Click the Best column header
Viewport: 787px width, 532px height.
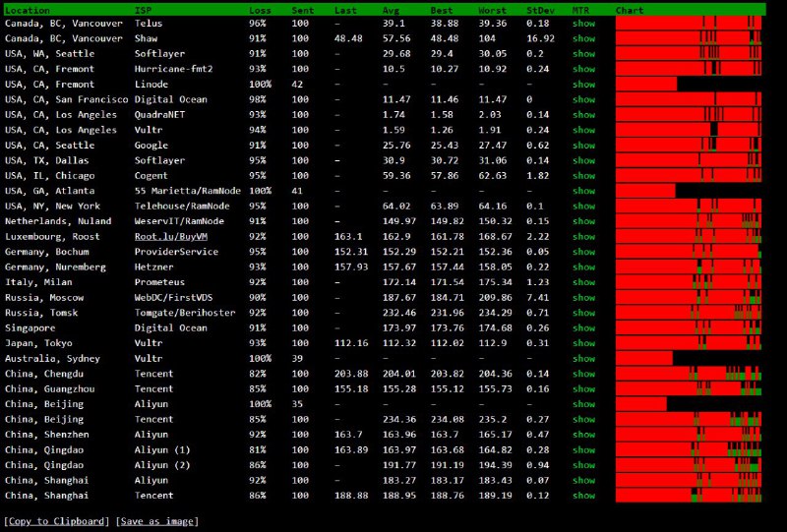441,10
